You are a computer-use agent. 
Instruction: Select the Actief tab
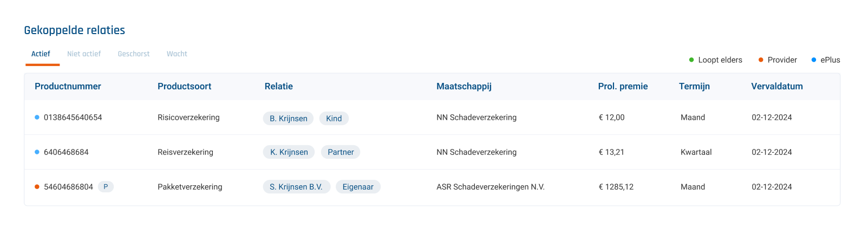point(41,54)
